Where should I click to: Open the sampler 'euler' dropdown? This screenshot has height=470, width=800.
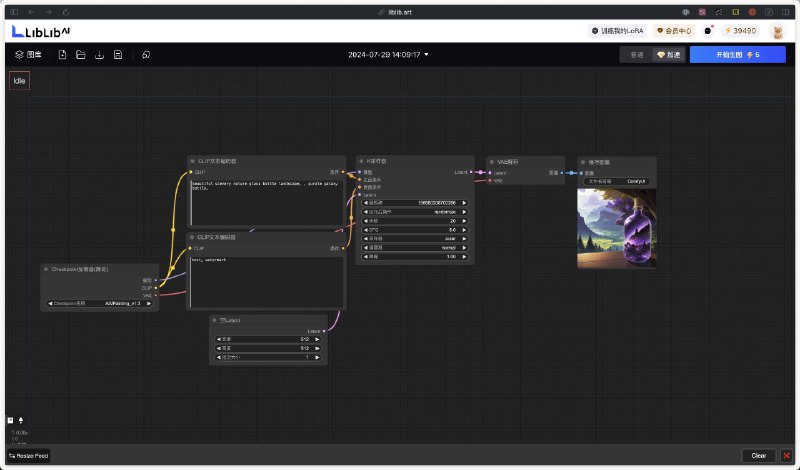pos(415,238)
